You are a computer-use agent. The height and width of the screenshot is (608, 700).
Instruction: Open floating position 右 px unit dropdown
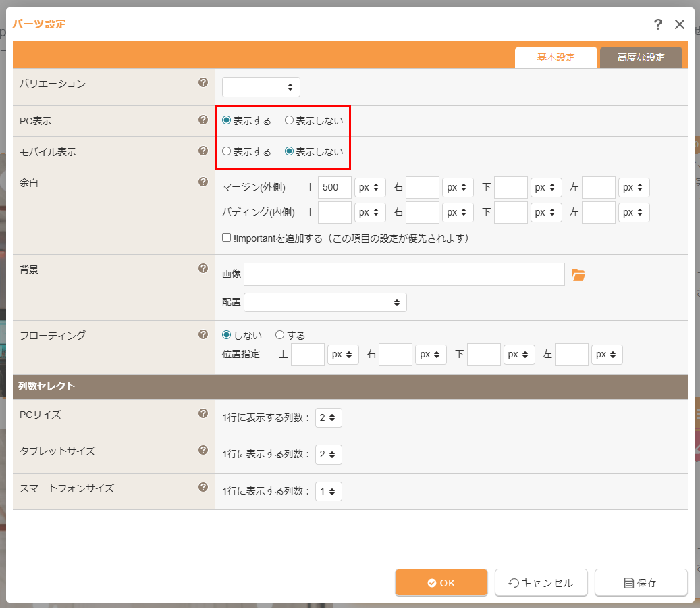click(x=431, y=354)
